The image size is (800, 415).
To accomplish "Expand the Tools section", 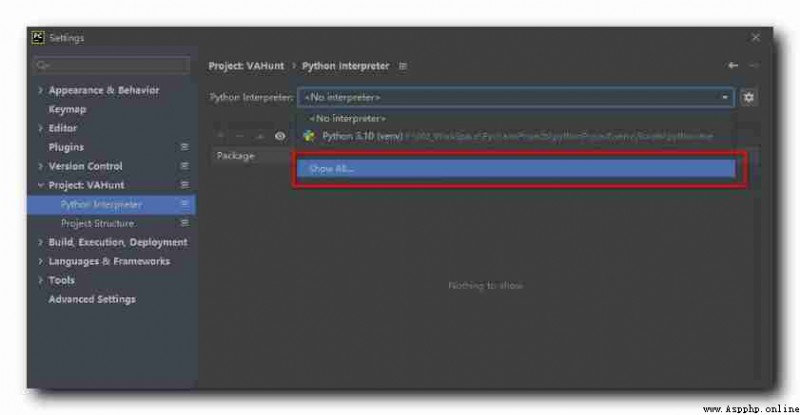I will tap(40, 280).
